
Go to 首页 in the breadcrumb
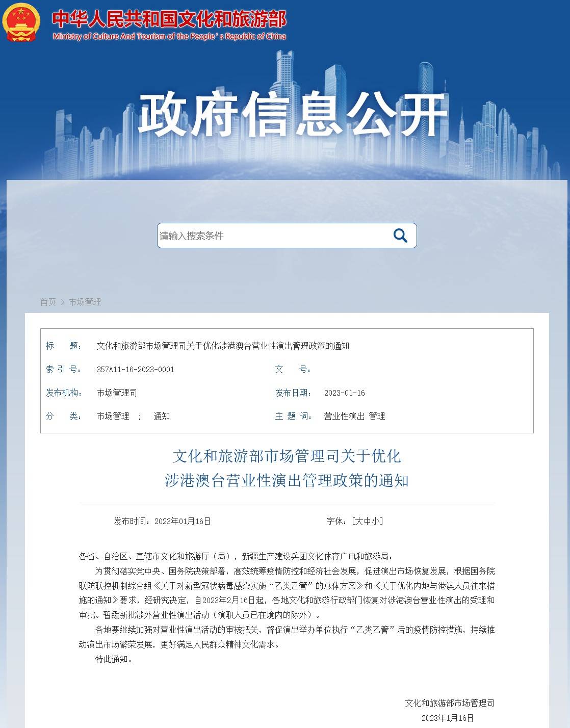tap(48, 302)
